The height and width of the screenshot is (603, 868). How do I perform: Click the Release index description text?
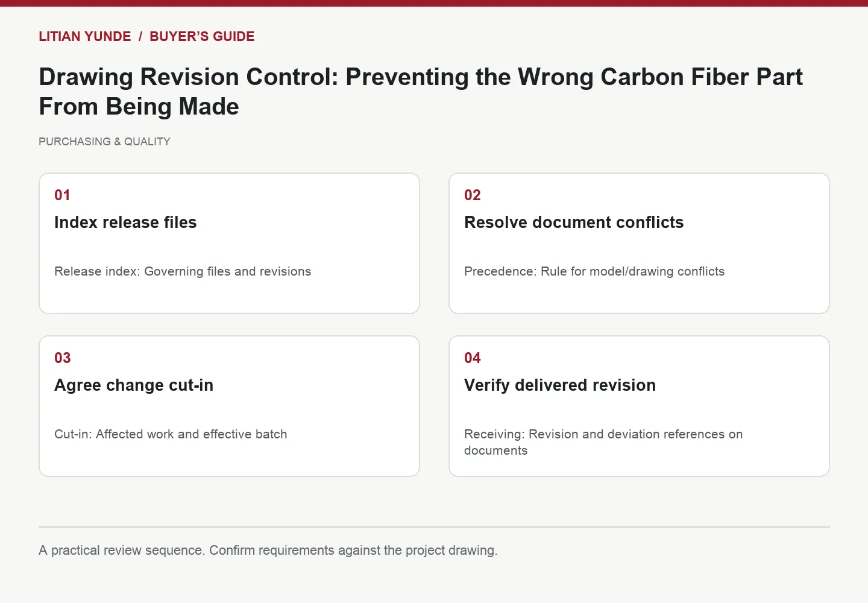pos(183,271)
